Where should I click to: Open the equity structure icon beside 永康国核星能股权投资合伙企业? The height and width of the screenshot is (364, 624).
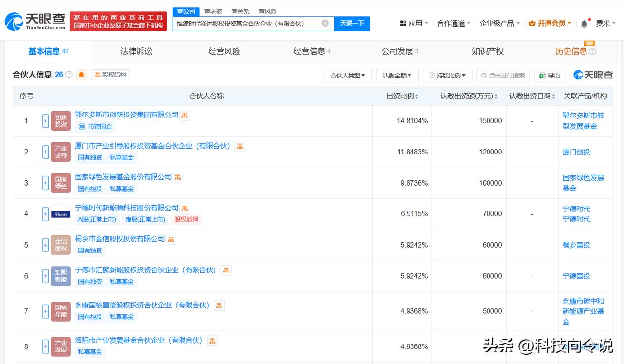219,306
